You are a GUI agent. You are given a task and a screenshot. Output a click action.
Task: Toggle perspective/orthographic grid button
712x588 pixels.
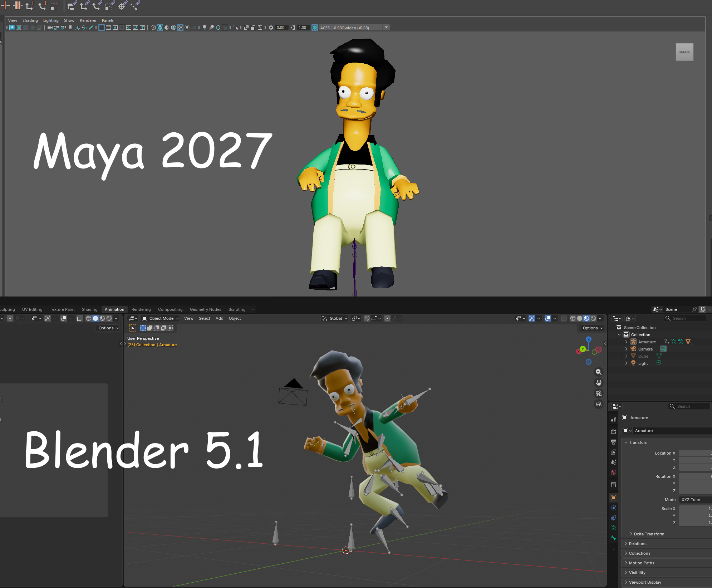[598, 404]
